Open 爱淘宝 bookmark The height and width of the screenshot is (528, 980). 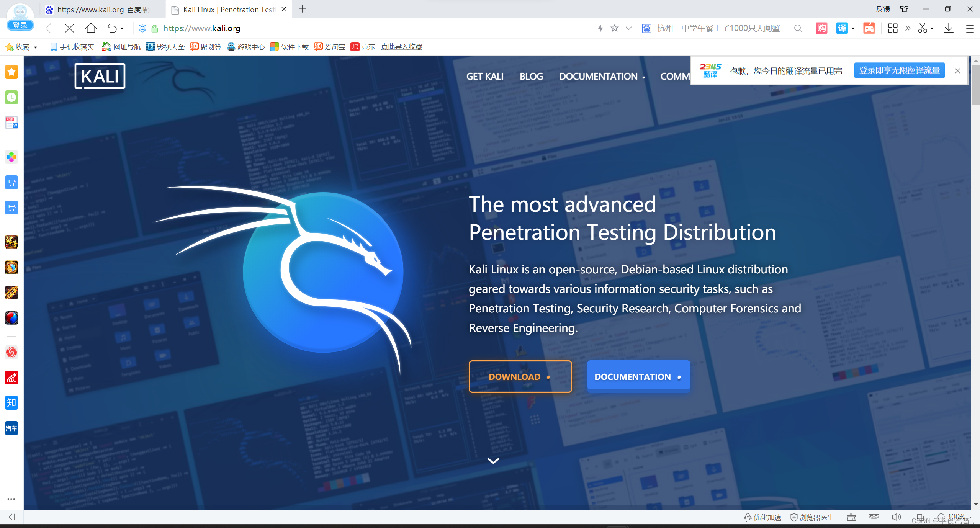(329, 47)
